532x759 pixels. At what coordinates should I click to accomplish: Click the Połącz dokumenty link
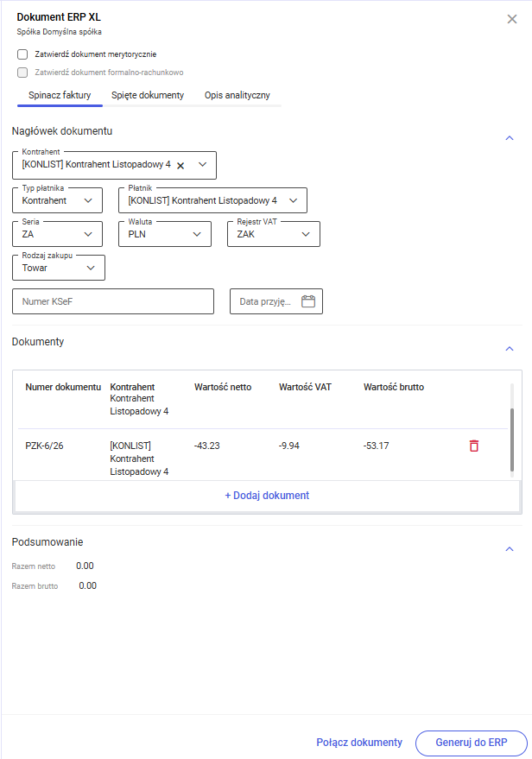(x=359, y=743)
